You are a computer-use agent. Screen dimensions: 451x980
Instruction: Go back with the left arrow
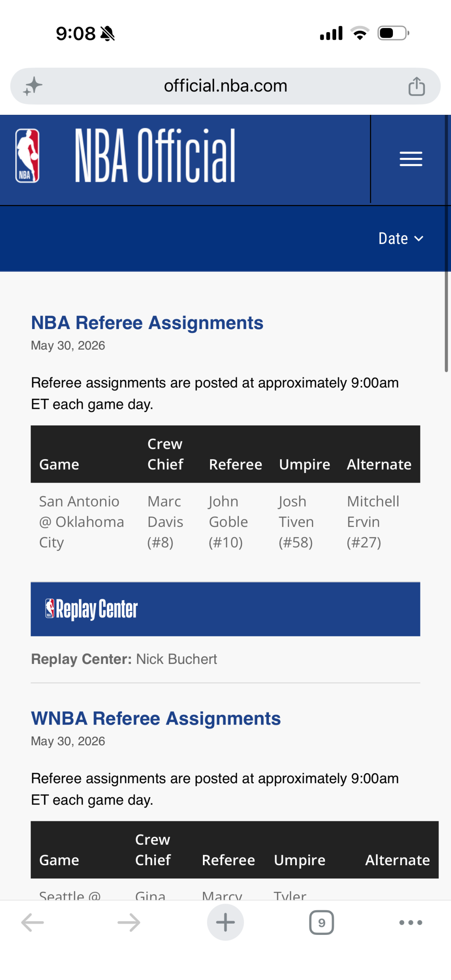[x=33, y=922]
